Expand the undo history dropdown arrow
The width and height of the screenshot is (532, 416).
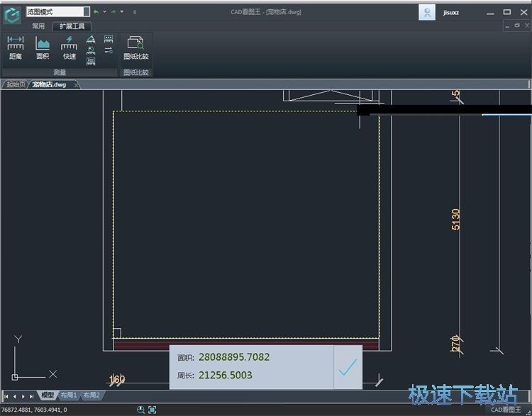click(105, 12)
